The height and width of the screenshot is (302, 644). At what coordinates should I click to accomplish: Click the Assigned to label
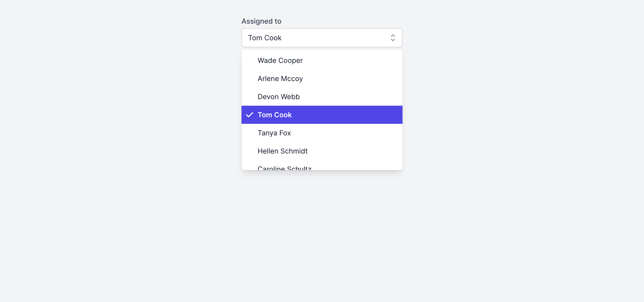pyautogui.click(x=261, y=21)
